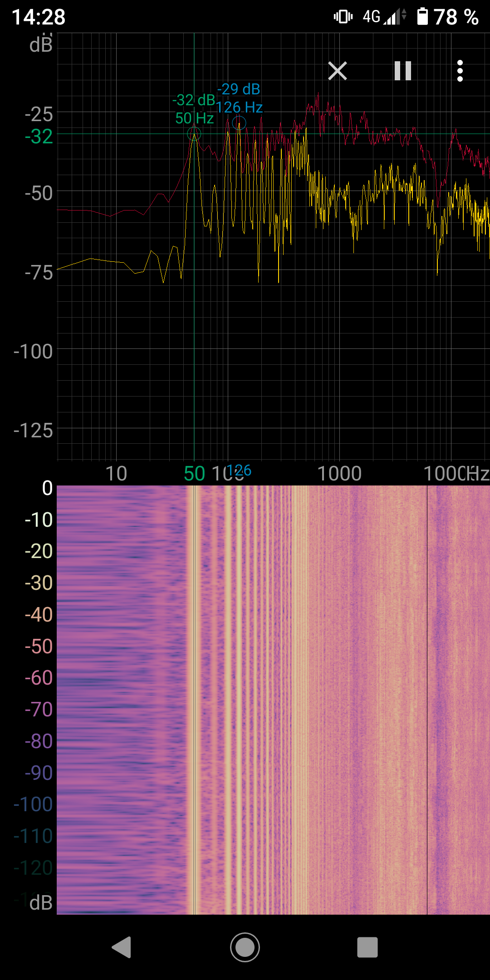Tap the vibrate mode icon in status bar
This screenshot has height=980, width=490.
[x=343, y=17]
